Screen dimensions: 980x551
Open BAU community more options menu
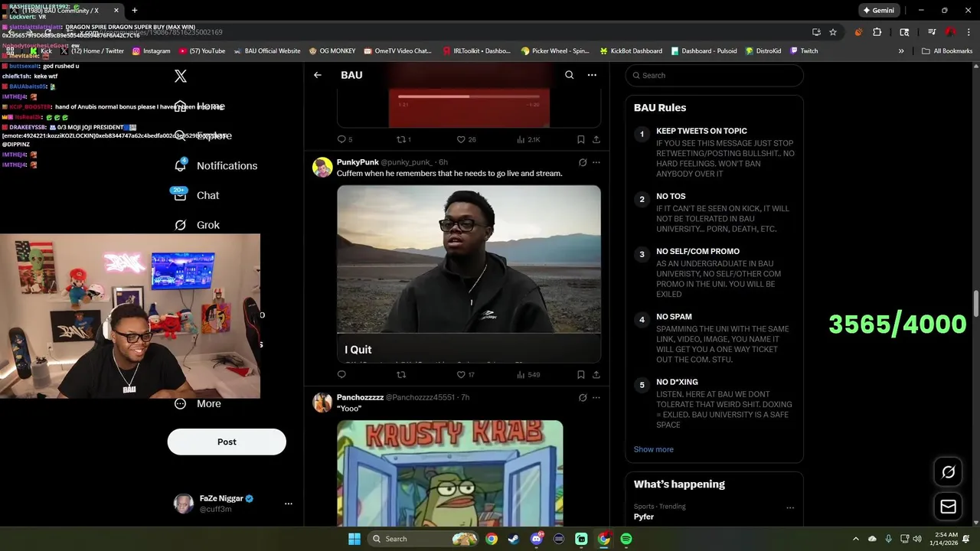pyautogui.click(x=592, y=75)
